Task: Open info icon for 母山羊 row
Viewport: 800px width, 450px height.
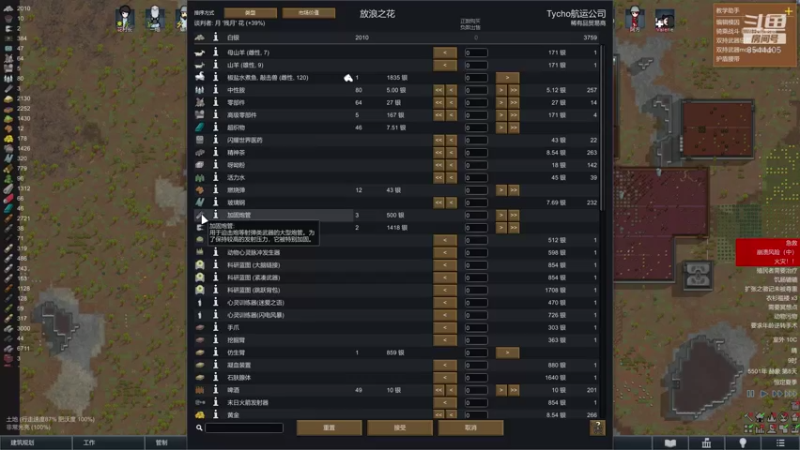Action: [x=215, y=52]
